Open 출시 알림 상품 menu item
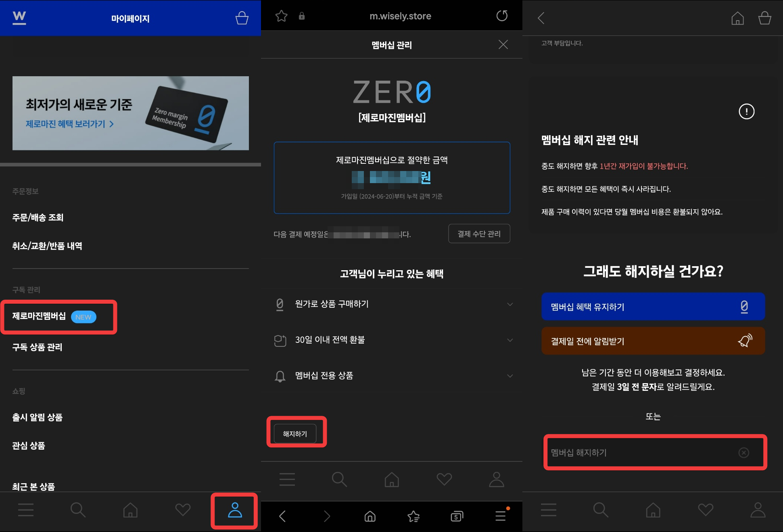Viewport: 783px width, 532px height. pos(37,417)
